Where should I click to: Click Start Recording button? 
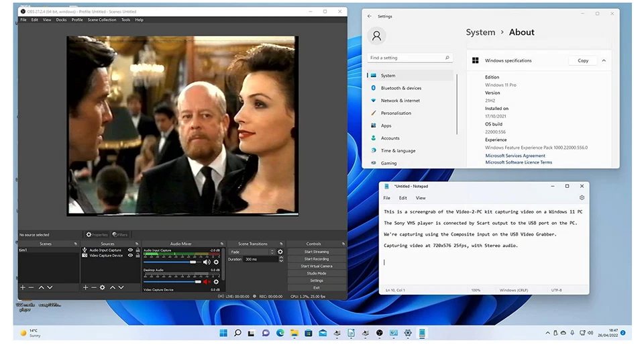point(316,259)
